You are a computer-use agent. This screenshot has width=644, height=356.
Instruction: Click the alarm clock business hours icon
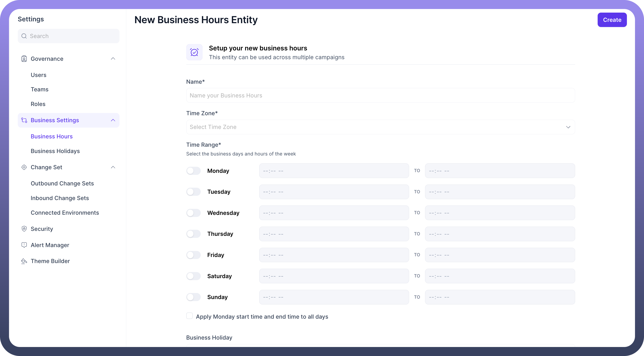pyautogui.click(x=194, y=52)
